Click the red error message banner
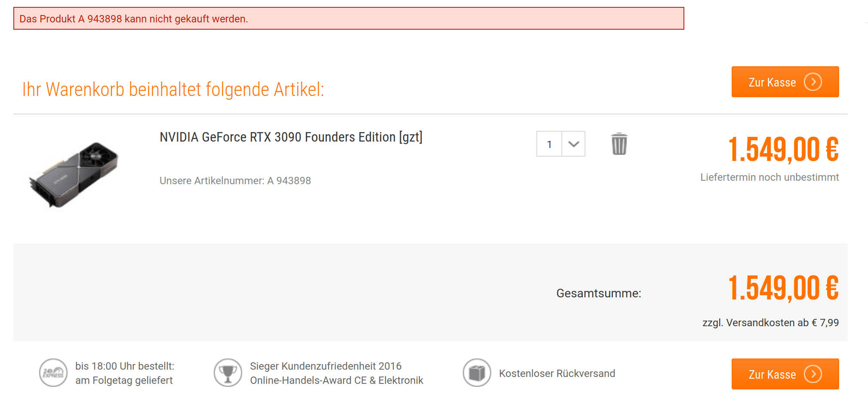This screenshot has width=868, height=420. tap(348, 19)
